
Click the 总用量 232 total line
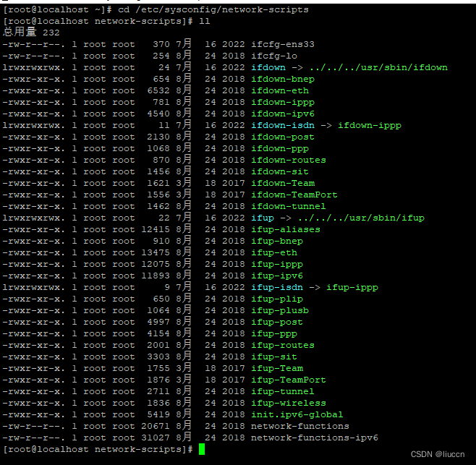[31, 32]
